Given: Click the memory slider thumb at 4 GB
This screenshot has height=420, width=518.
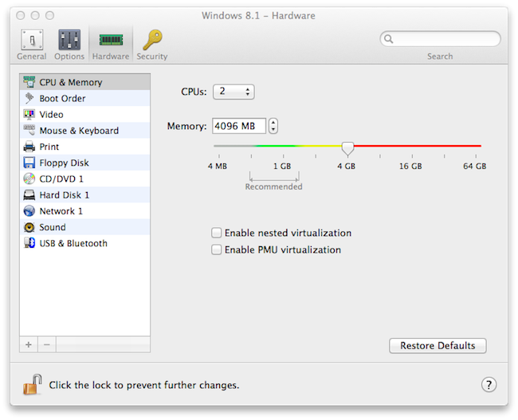Looking at the screenshot, I should point(347,148).
